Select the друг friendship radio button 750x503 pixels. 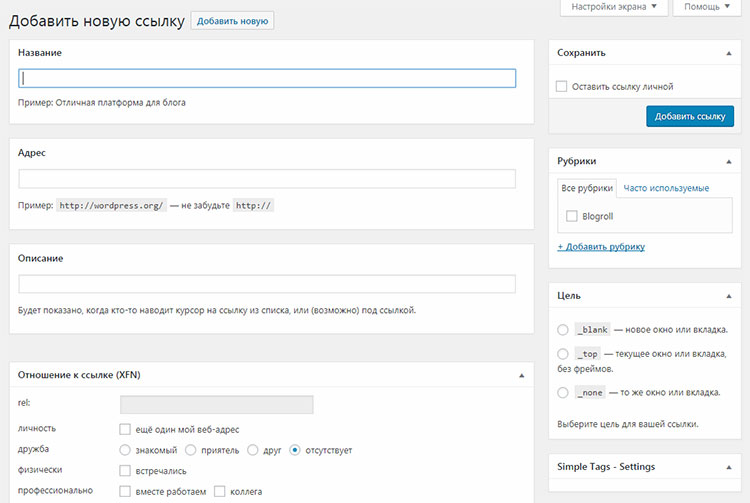pos(253,450)
